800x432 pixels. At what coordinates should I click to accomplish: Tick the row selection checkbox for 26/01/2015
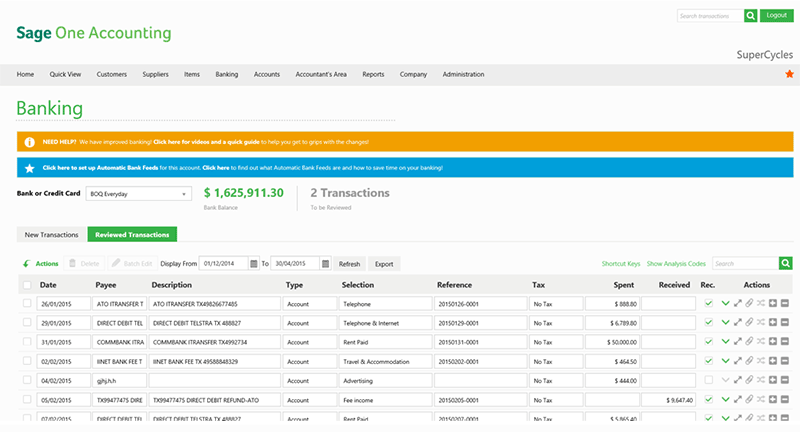coord(27,303)
